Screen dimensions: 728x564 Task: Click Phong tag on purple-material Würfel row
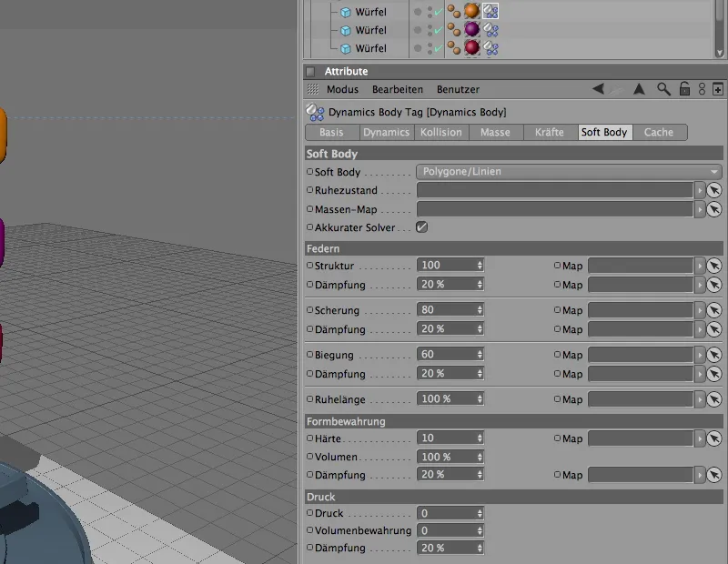(x=453, y=30)
